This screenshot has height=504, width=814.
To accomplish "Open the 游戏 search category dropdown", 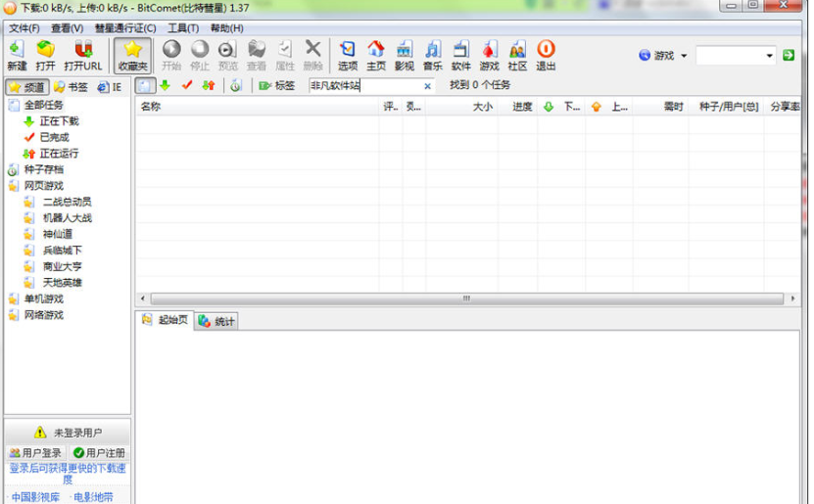I will click(663, 56).
